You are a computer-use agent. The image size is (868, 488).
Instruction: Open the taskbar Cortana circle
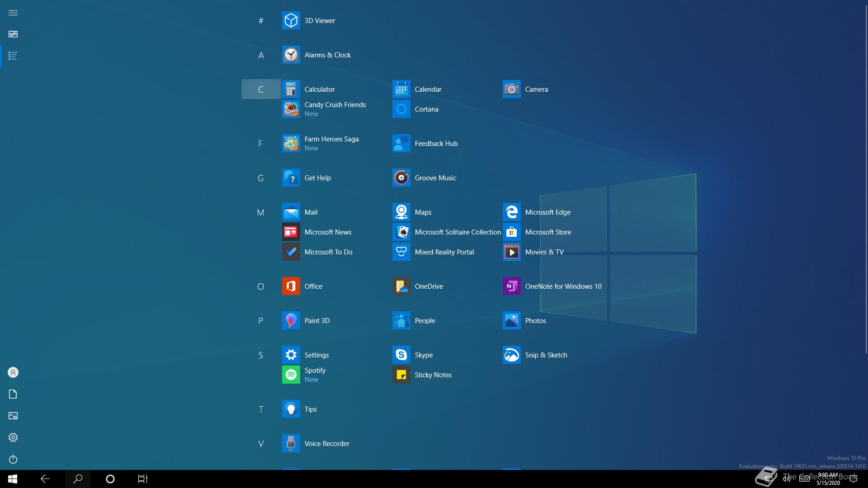point(110,479)
